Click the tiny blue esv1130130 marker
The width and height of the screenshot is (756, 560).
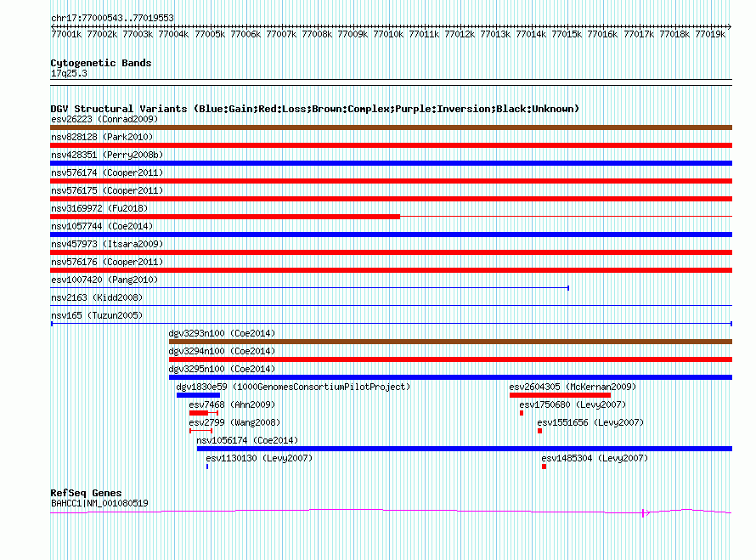tap(207, 467)
